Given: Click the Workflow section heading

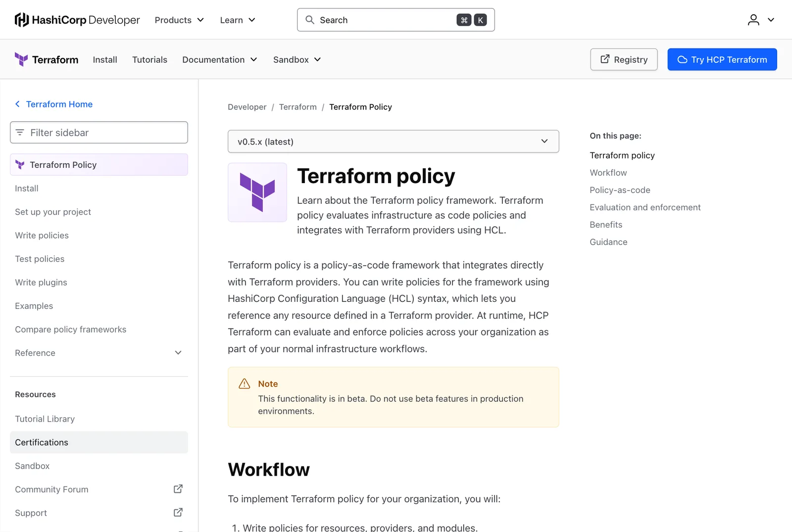Looking at the screenshot, I should (269, 470).
